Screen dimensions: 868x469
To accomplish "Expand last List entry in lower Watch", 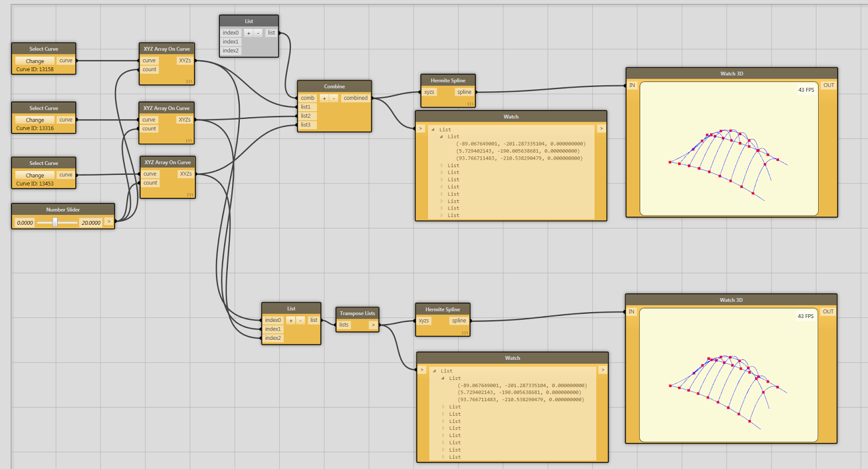I will click(443, 457).
